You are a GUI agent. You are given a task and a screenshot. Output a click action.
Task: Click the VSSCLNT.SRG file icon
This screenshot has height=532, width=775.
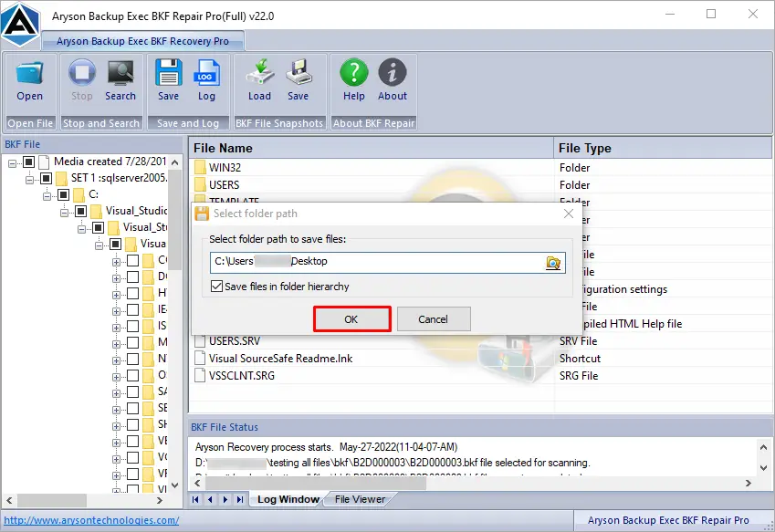[200, 375]
